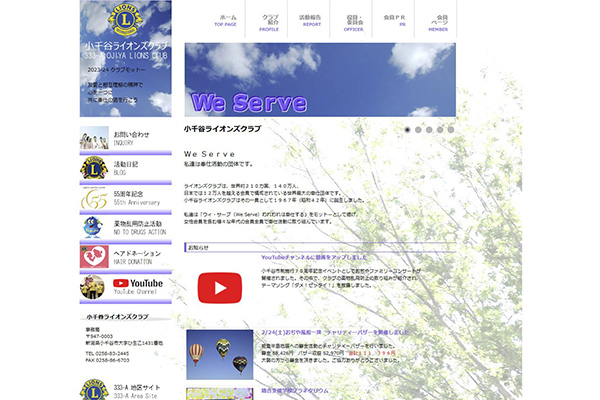Screen dimensions: 600x400
Task: Open the INQUIRY sidebar icon
Action: coord(94,138)
